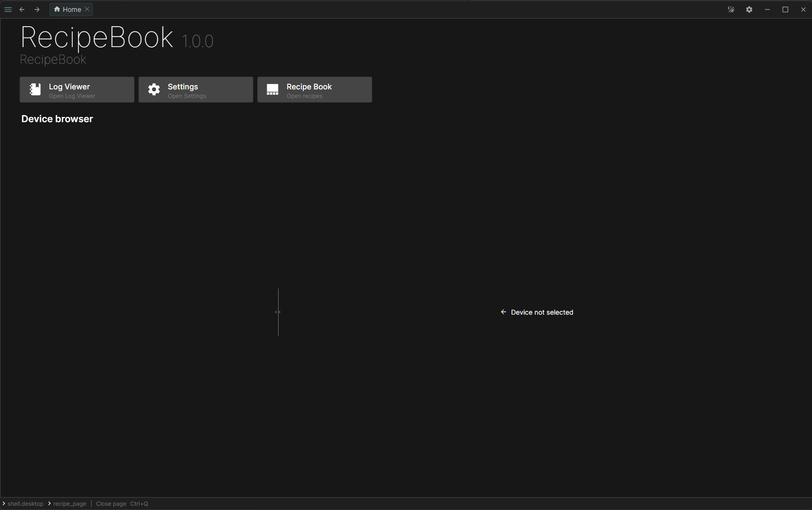Click the arrow beside Device not selected

click(x=503, y=312)
